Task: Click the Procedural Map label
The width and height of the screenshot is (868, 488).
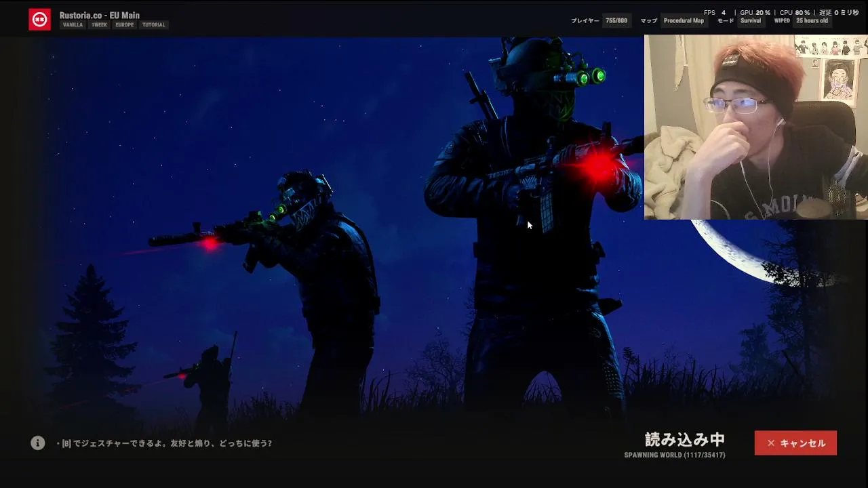Action: 684,21
